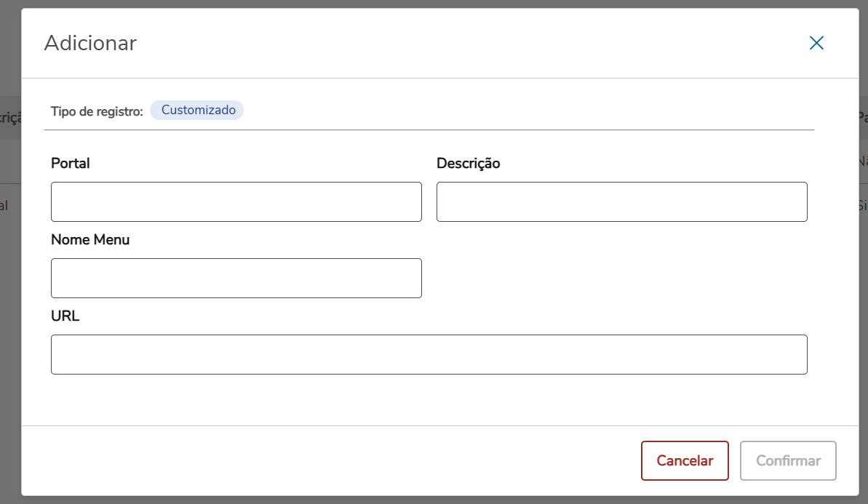The width and height of the screenshot is (868, 504).
Task: Click the "al" row text at left edge
Action: (x=4, y=205)
